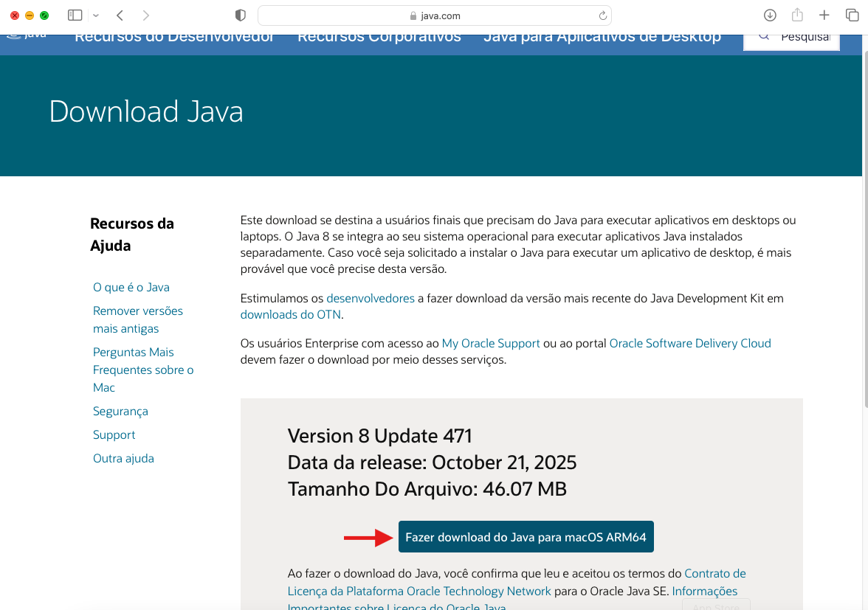This screenshot has width=868, height=610.
Task: Click Fazer download do Java para macOS ARM64
Action: (526, 537)
